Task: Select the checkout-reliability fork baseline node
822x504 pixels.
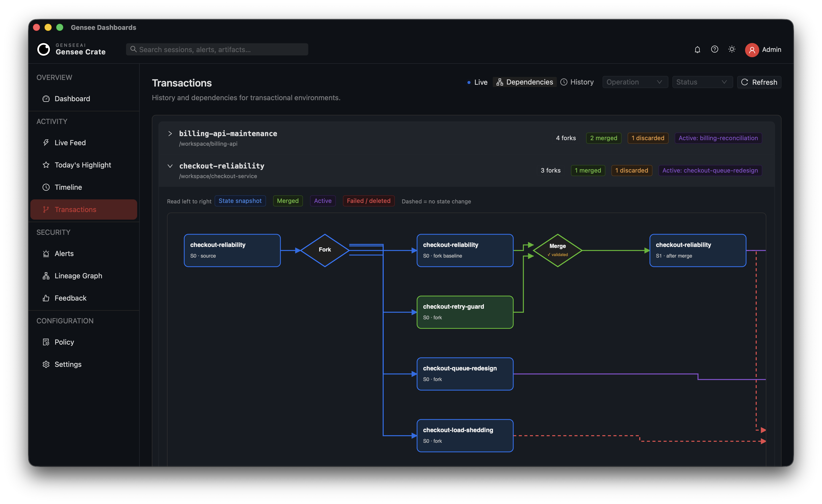Action: pyautogui.click(x=465, y=250)
